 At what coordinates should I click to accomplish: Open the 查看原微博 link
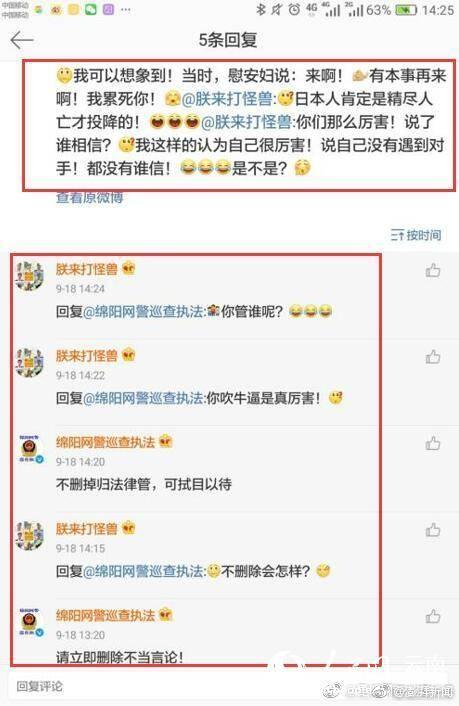point(90,198)
